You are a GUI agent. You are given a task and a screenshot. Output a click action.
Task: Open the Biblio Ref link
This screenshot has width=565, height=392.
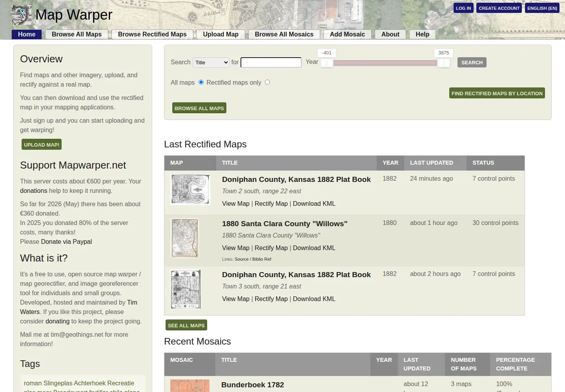(262, 259)
